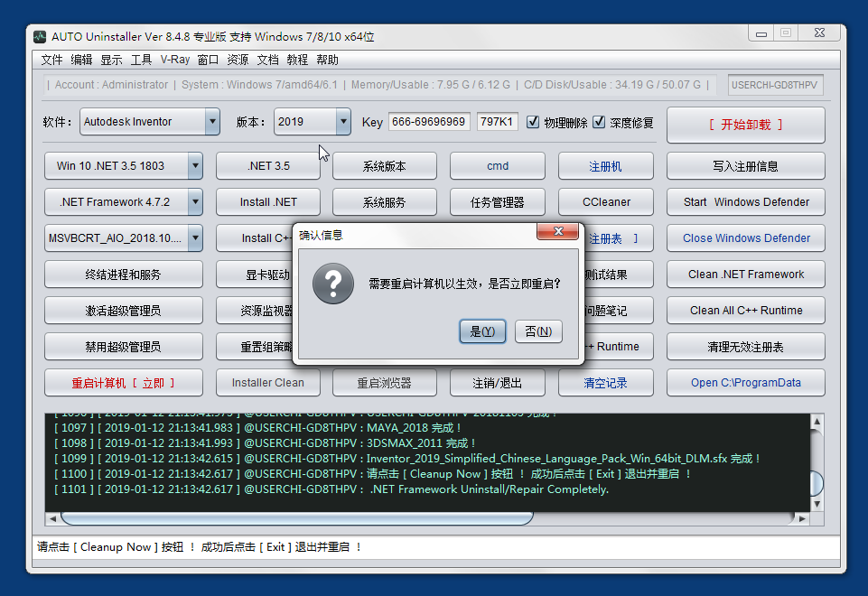868x596 pixels.
Task: Click the USERCHI-GD8THPV computer name field
Action: [775, 85]
